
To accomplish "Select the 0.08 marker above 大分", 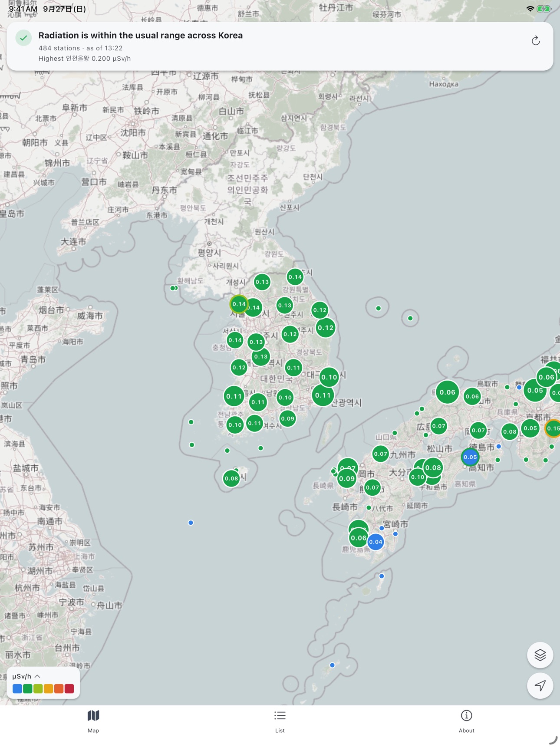I will pos(433,467).
